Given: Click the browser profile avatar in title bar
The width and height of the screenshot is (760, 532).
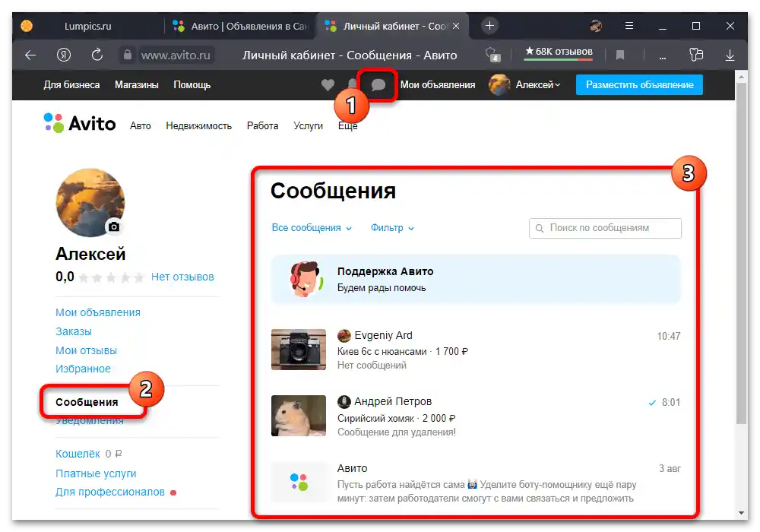Looking at the screenshot, I should point(596,26).
